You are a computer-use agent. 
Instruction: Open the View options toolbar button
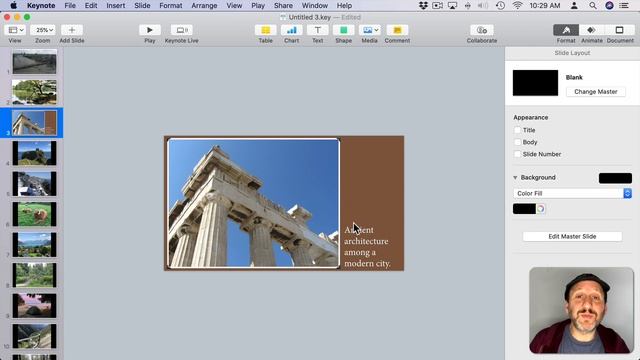pos(16,30)
